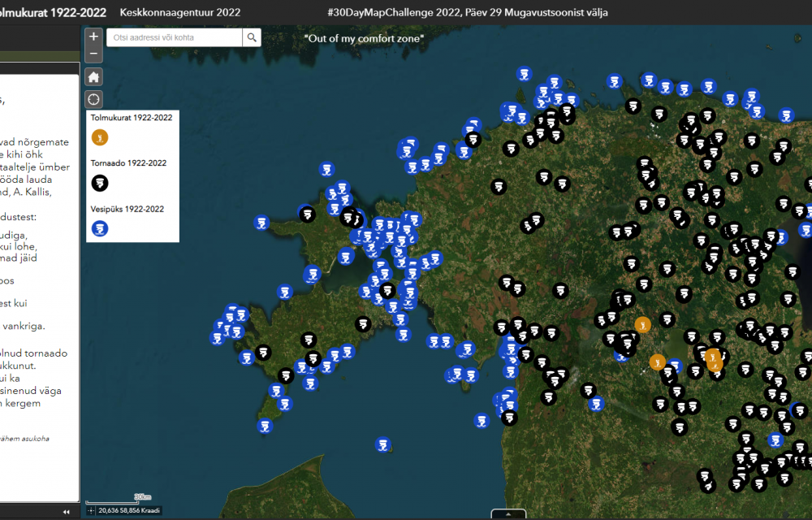The height and width of the screenshot is (520, 812).
Task: Return map to default home extent
Action: click(x=93, y=77)
